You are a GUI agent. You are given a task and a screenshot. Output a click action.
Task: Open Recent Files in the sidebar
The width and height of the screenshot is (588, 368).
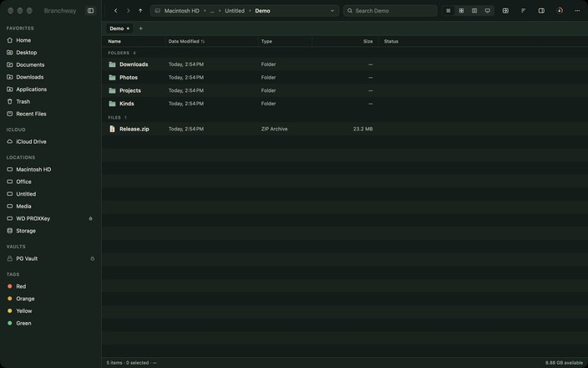[51, 114]
